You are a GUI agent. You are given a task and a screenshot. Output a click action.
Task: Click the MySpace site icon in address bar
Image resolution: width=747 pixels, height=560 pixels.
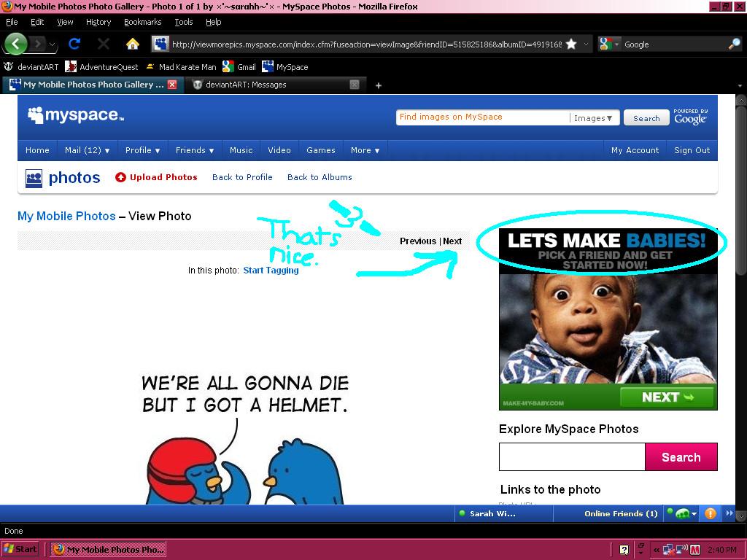[161, 44]
